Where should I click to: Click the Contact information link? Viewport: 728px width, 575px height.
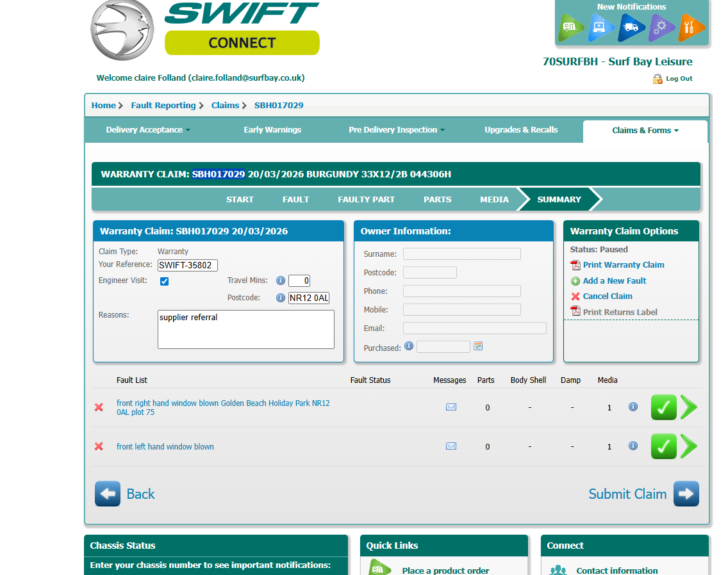point(617,571)
